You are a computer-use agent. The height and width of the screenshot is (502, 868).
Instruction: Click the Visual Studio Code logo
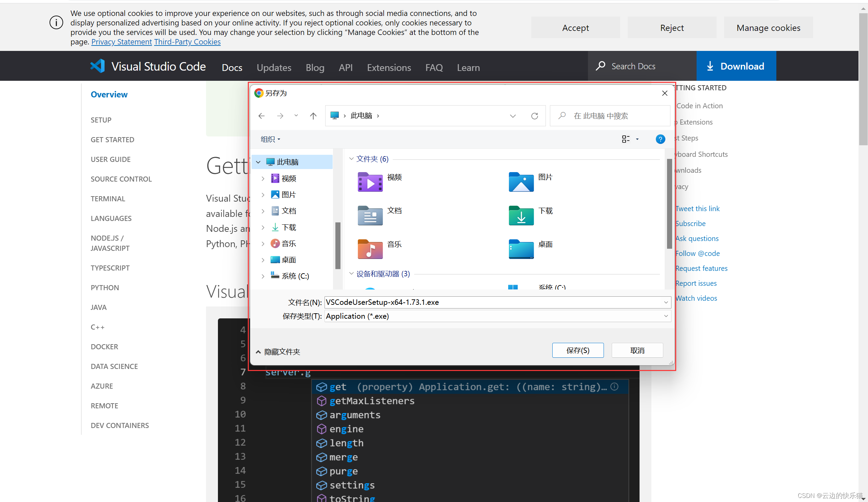98,66
